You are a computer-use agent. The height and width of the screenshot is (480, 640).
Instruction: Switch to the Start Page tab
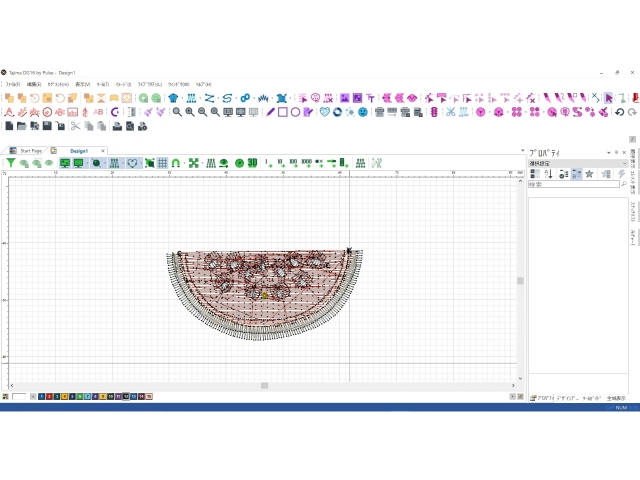pyautogui.click(x=31, y=151)
